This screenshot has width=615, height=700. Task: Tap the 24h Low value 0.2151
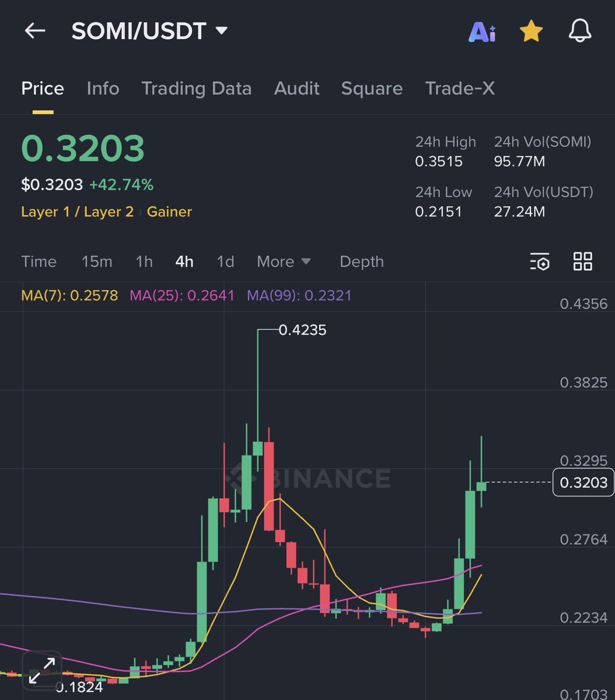pyautogui.click(x=438, y=212)
